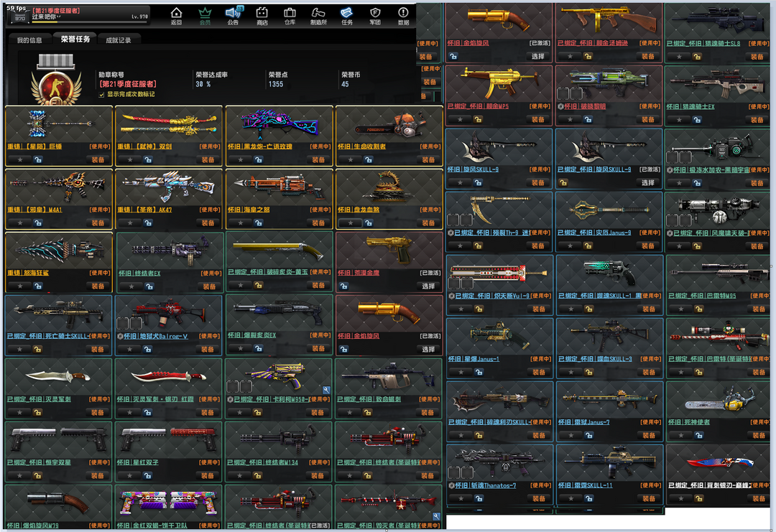Open 公告 announcements speaker icon
Screen dimensions: 776x532
point(233,15)
